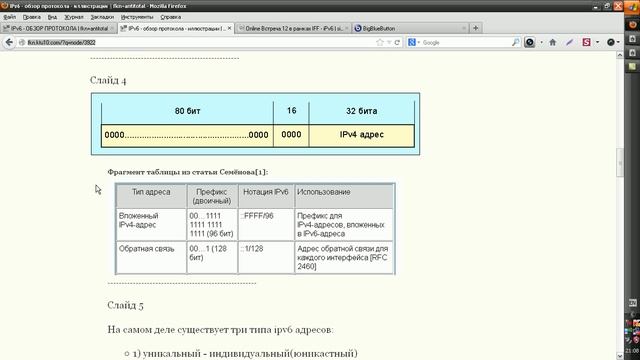The width and height of the screenshot is (640, 360).
Task: Open the Вид menu
Action: pyautogui.click(x=52, y=17)
